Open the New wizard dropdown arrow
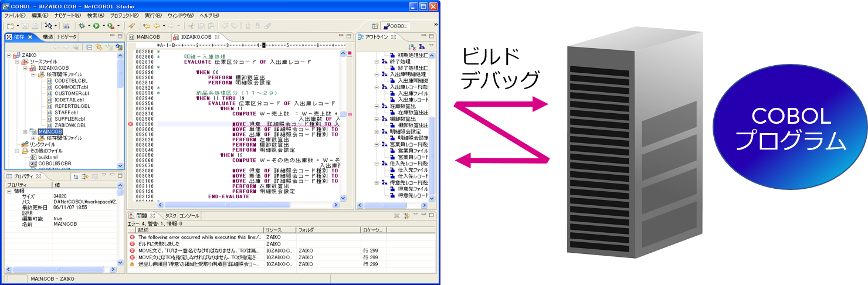The height and width of the screenshot is (285, 868). pos(18,26)
